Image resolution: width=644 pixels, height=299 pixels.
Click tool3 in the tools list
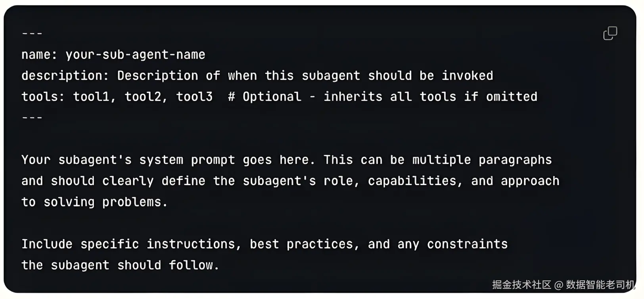(194, 97)
